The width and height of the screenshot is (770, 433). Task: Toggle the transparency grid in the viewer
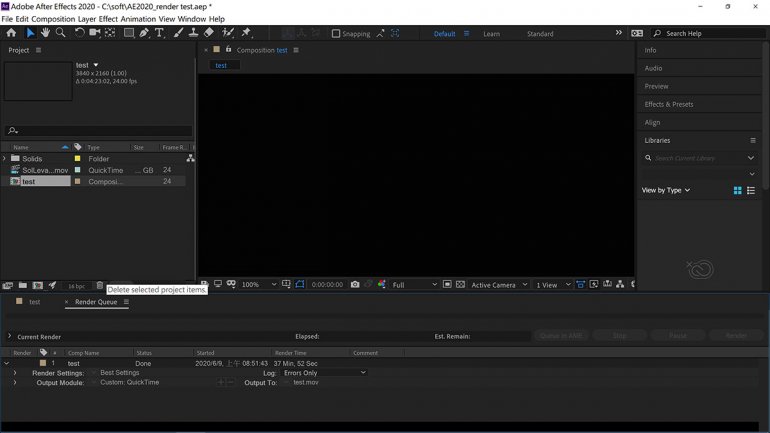pos(460,285)
